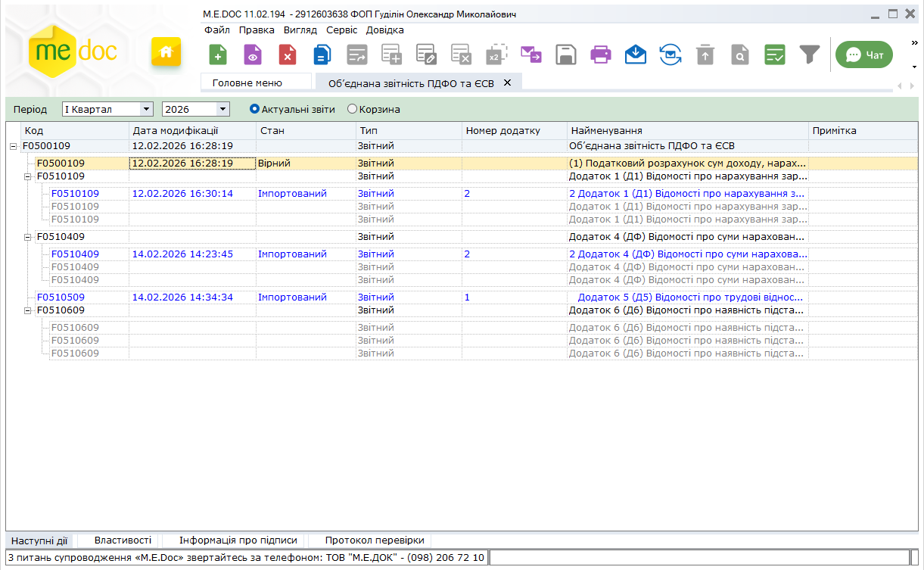Select the imported F0510509 Додаток 5 row
The height and width of the screenshot is (570, 924).
click(x=303, y=297)
